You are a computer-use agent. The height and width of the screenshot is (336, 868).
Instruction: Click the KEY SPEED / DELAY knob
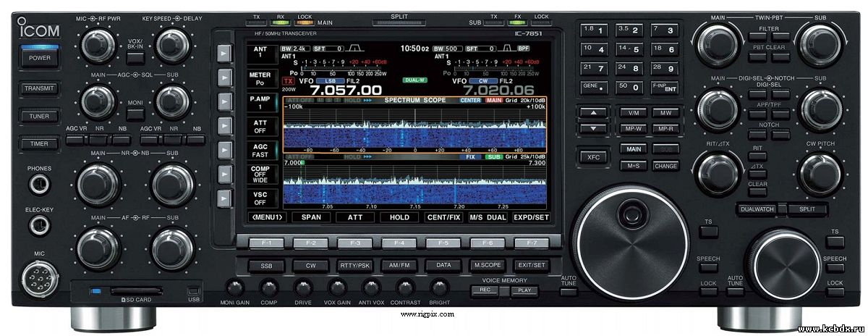coord(171,44)
